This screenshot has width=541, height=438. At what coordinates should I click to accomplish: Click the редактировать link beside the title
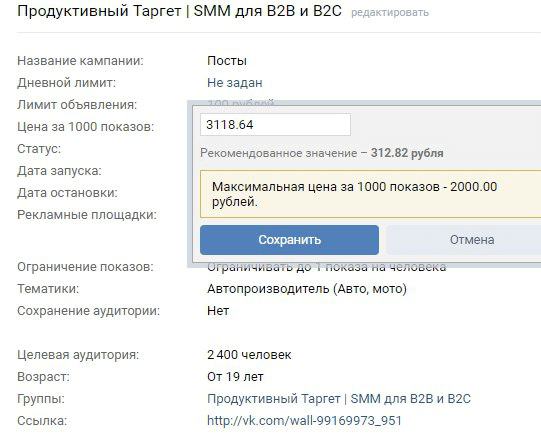(390, 13)
